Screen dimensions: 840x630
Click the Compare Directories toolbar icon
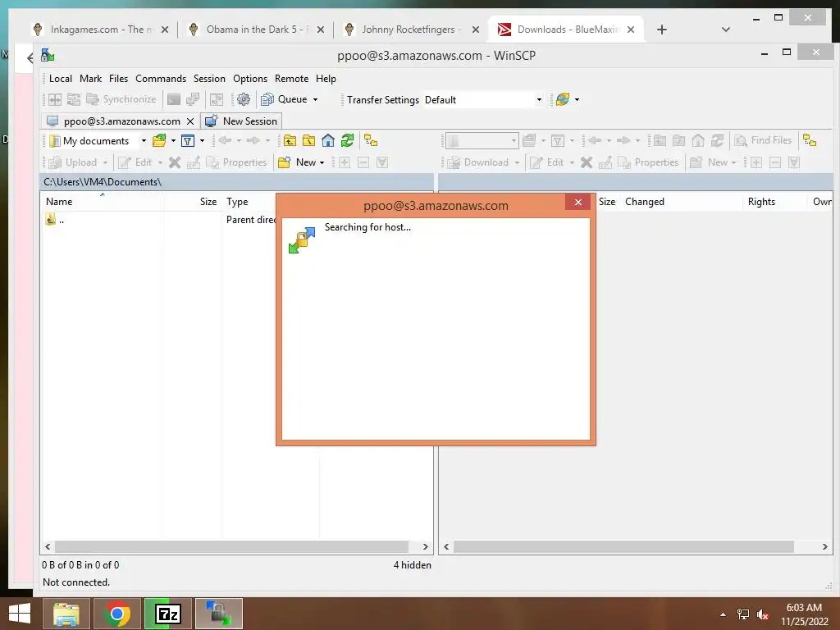[55, 99]
